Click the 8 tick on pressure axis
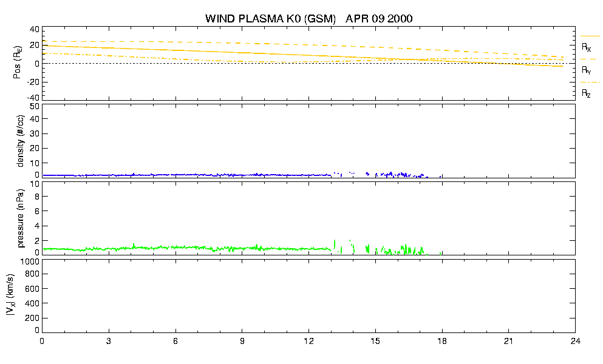The image size is (603, 364). pos(37,197)
